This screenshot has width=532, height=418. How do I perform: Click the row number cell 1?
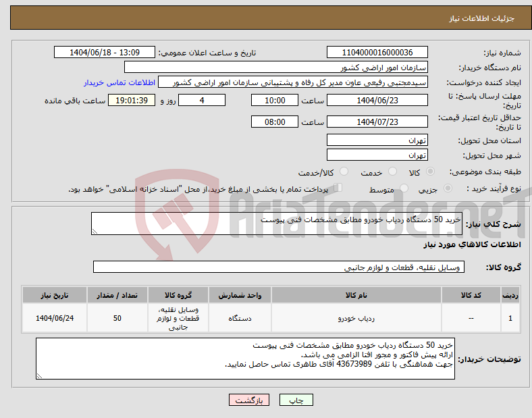510,318
